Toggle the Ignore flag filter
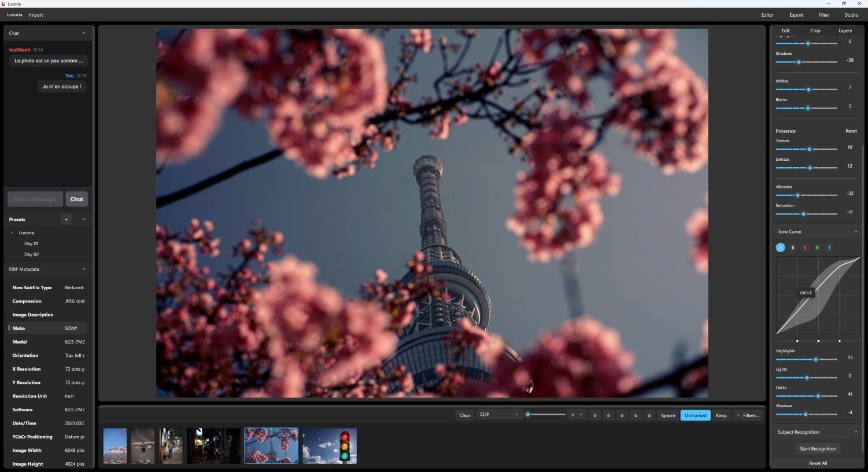This screenshot has height=472, width=868. click(668, 415)
